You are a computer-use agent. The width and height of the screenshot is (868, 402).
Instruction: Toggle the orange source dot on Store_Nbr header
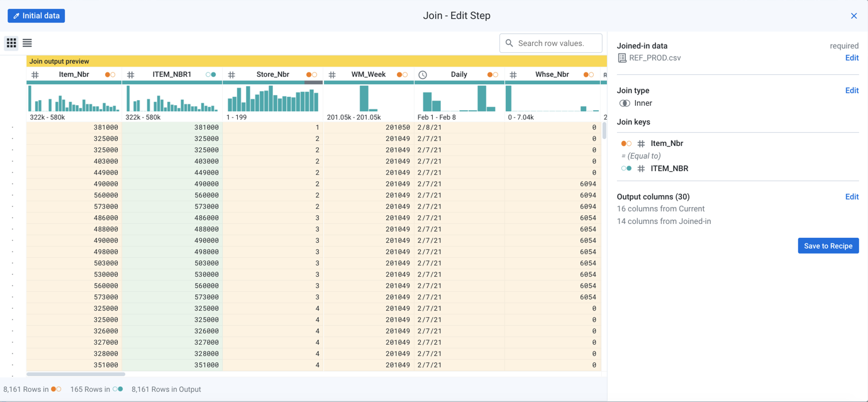308,74
